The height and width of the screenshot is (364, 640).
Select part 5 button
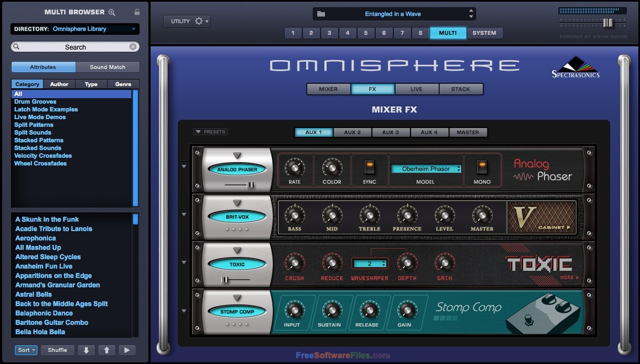click(x=366, y=33)
